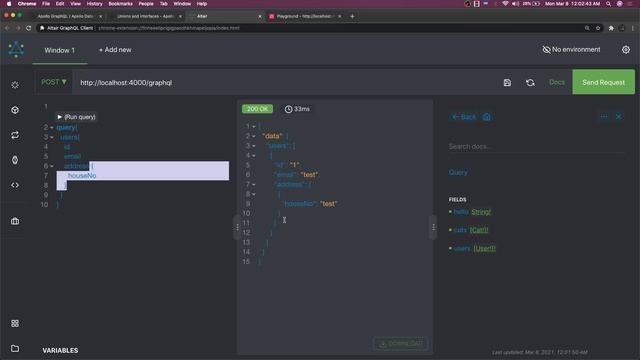This screenshot has height=360, width=640.
Task: Bookmark page with the star icon
Action: tap(598, 28)
